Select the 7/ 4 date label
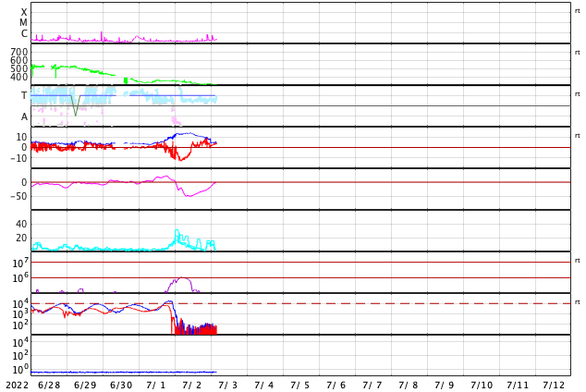The height and width of the screenshot is (392, 586). [x=264, y=385]
